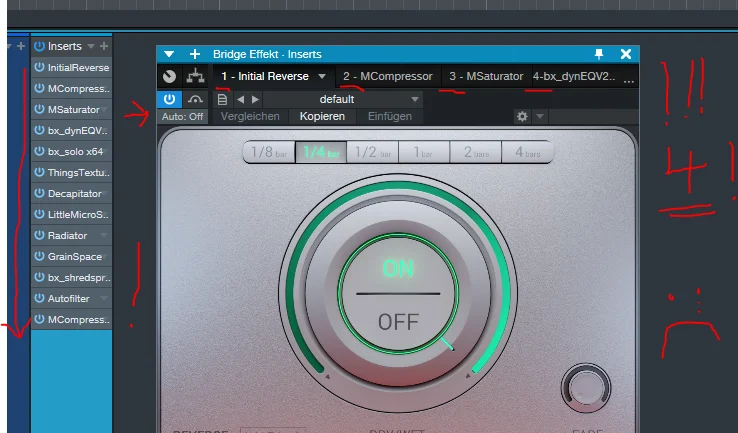738x433 pixels.
Task: Bypass the Radiator insert
Action: click(x=39, y=235)
